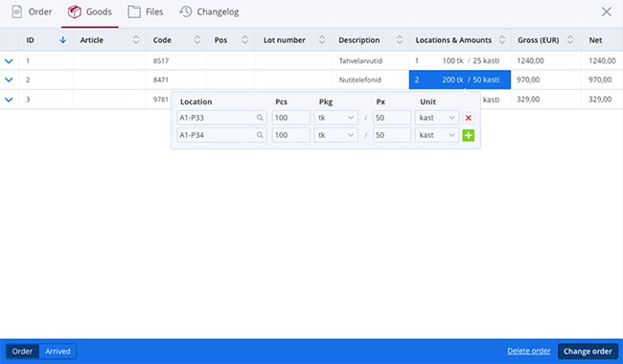Add new location row with green plus
This screenshot has width=623, height=364.
coord(468,135)
